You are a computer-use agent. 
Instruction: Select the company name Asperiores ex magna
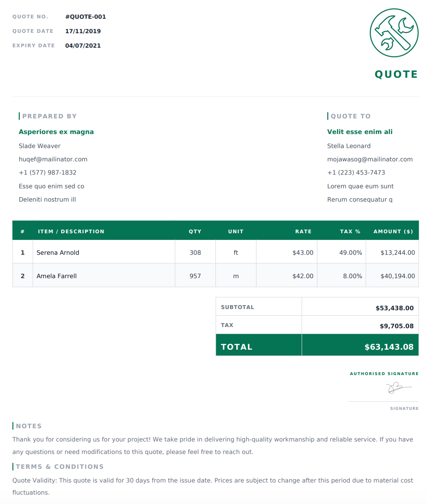(56, 132)
